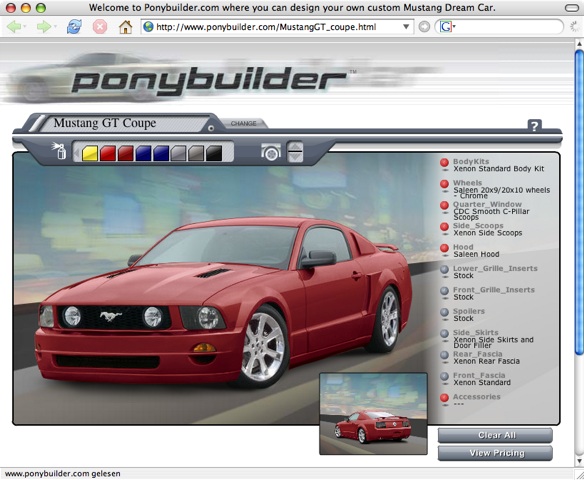Click the Clear All button
Viewport: 584px width, 480px height.
(495, 435)
